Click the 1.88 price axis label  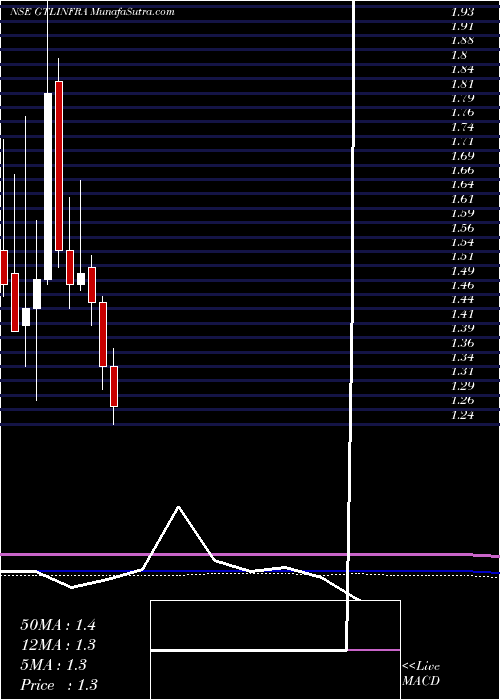pyautogui.click(x=463, y=41)
